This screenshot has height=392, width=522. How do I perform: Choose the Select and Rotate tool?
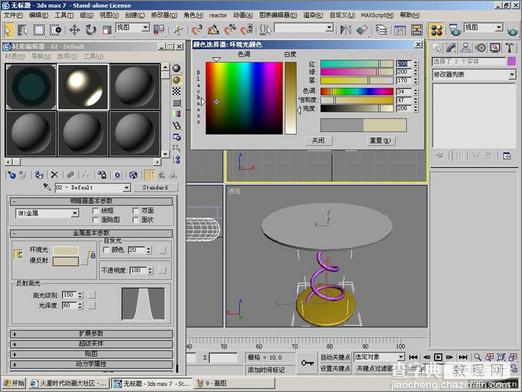point(90,30)
